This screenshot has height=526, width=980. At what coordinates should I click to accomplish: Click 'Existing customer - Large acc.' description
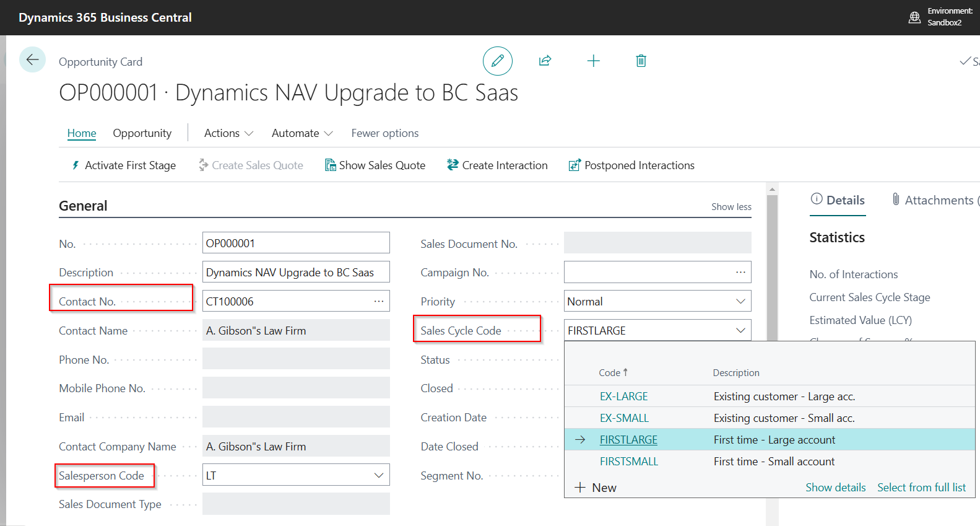[x=784, y=397]
